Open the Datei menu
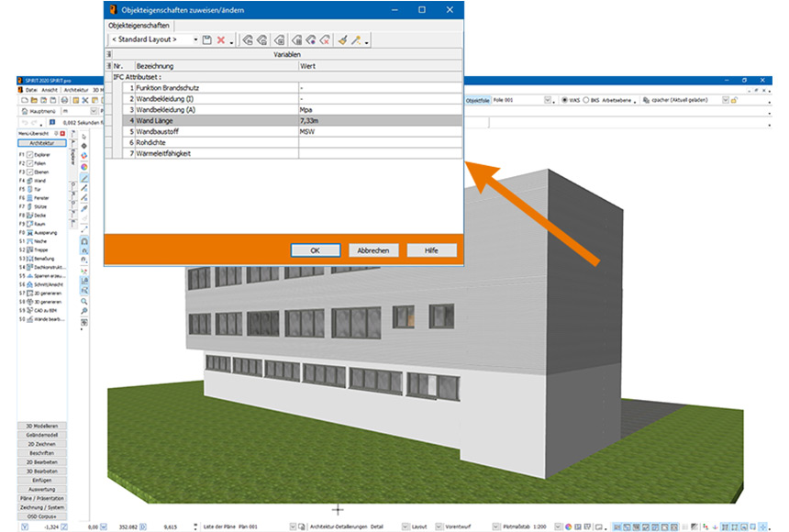The height and width of the screenshot is (532, 789). (30, 90)
